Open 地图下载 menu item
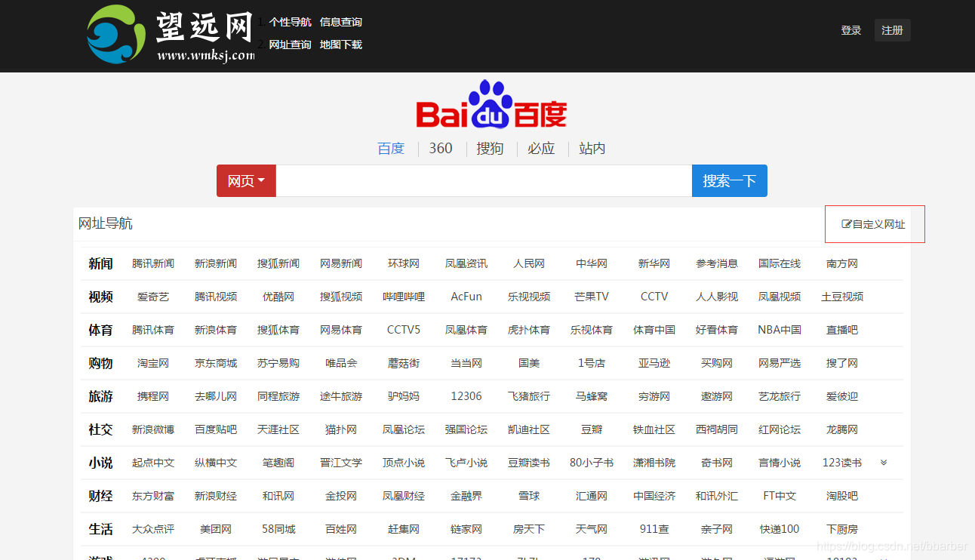Screen dimensions: 975x560 (x=340, y=45)
